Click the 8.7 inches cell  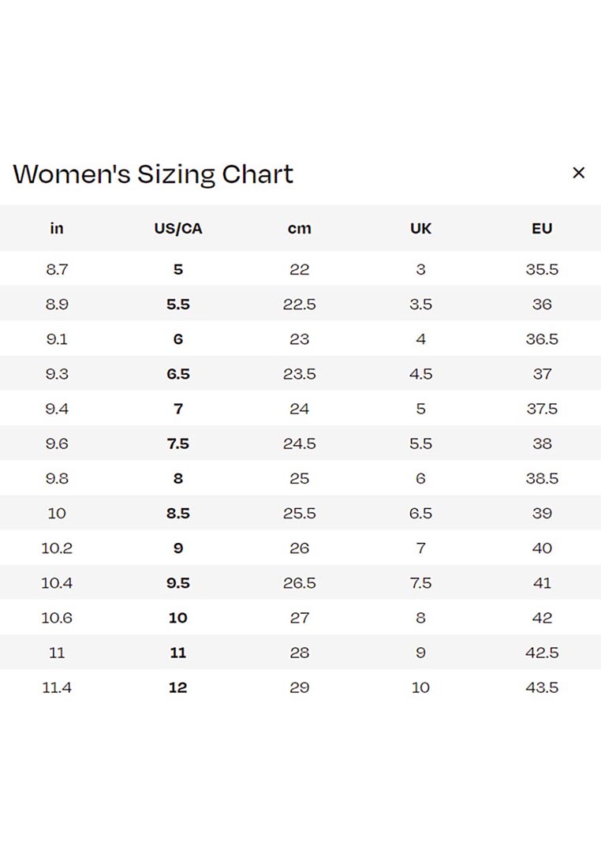point(57,269)
